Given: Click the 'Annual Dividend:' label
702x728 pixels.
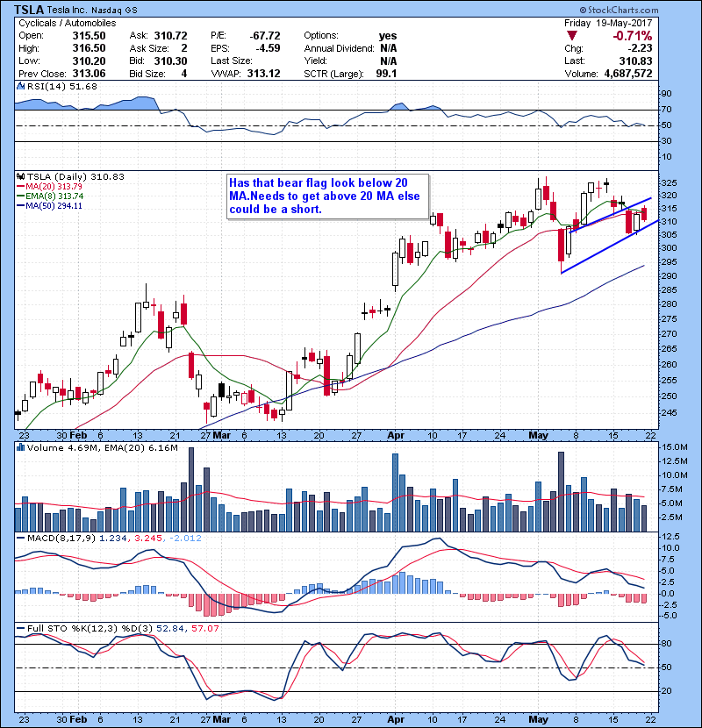Looking at the screenshot, I should 339,48.
